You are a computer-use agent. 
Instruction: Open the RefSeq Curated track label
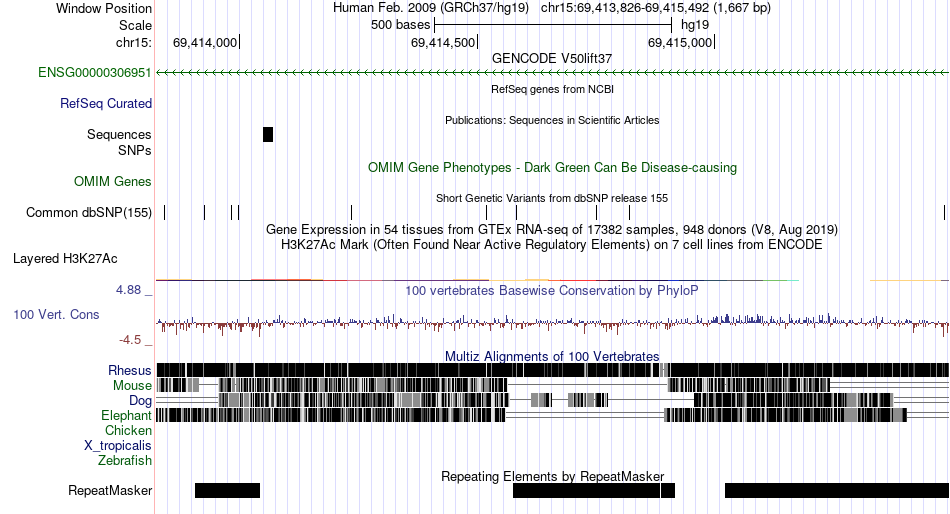[106, 104]
